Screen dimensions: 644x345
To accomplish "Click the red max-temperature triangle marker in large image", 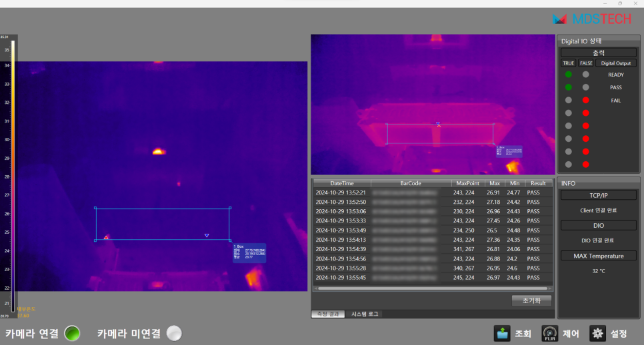I will point(106,237).
